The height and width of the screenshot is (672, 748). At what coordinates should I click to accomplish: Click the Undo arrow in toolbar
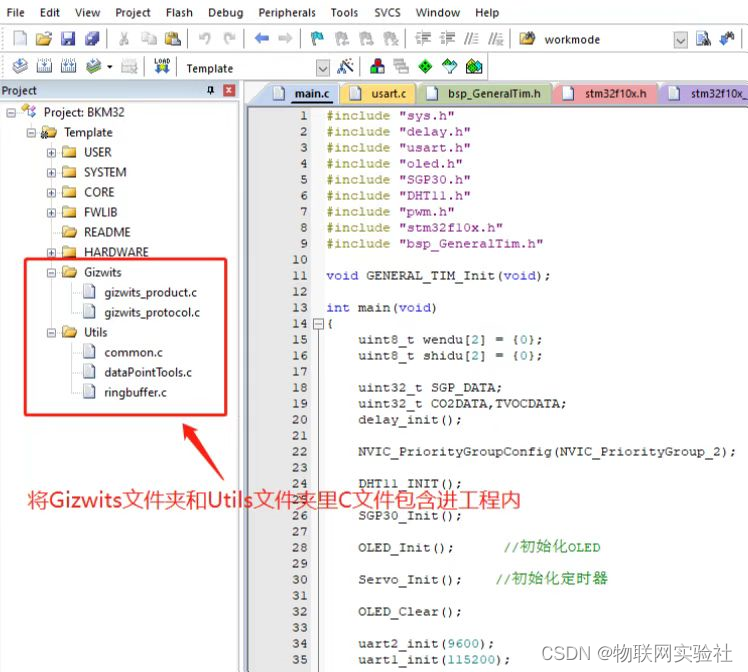click(204, 39)
